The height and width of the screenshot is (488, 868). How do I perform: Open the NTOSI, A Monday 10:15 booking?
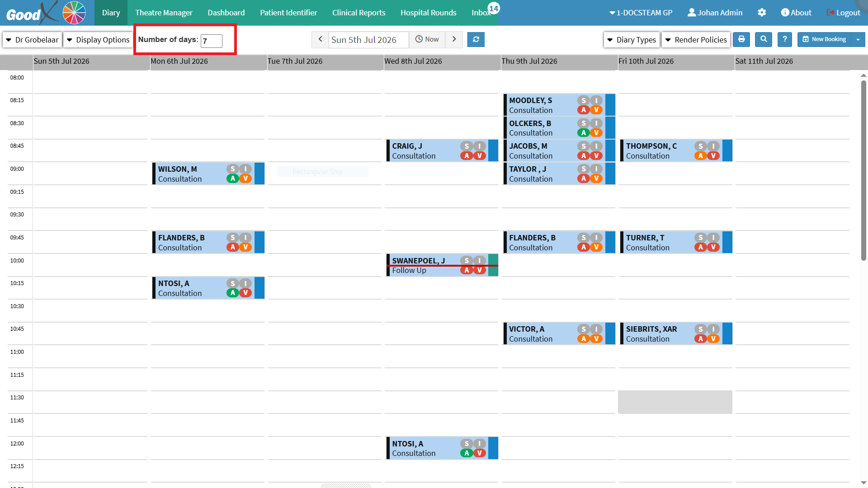tap(208, 288)
